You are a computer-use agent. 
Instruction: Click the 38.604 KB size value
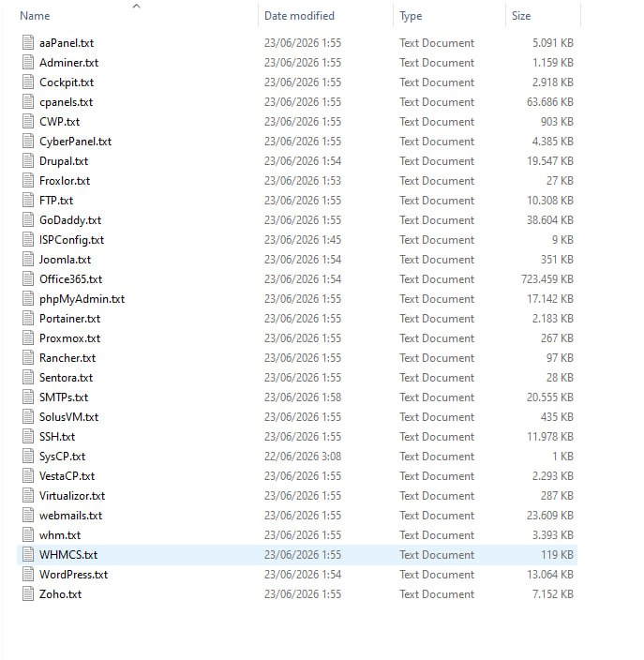[x=550, y=219]
